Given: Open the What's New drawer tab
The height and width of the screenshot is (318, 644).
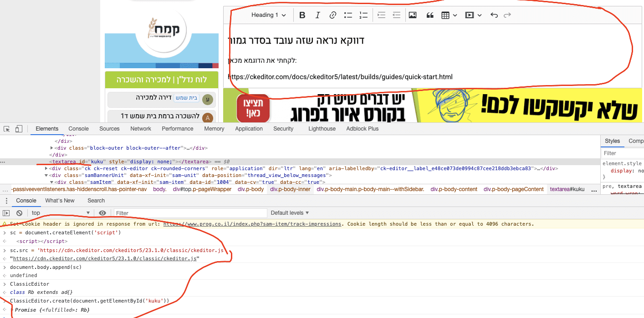Looking at the screenshot, I should pos(60,201).
